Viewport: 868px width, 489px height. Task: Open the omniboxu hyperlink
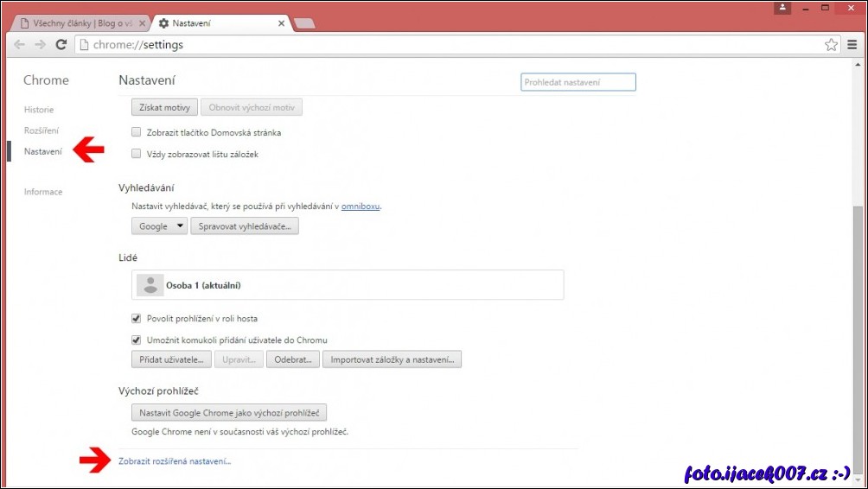point(361,206)
